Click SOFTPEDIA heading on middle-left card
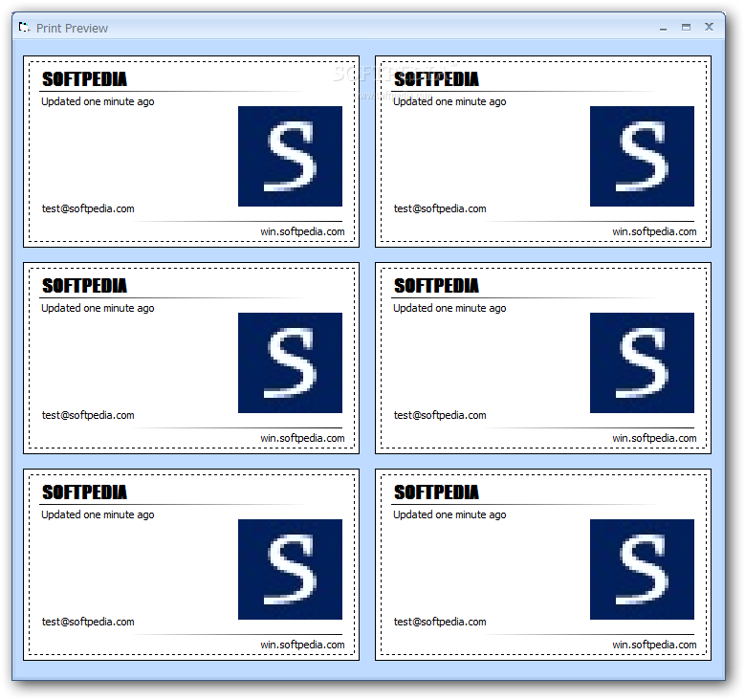Screen dimensions: 745x700 click(84, 286)
